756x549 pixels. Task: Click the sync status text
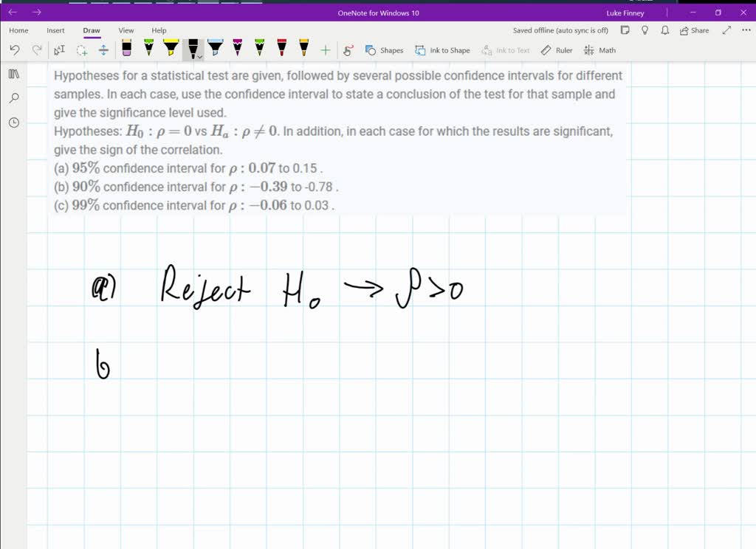tap(560, 30)
